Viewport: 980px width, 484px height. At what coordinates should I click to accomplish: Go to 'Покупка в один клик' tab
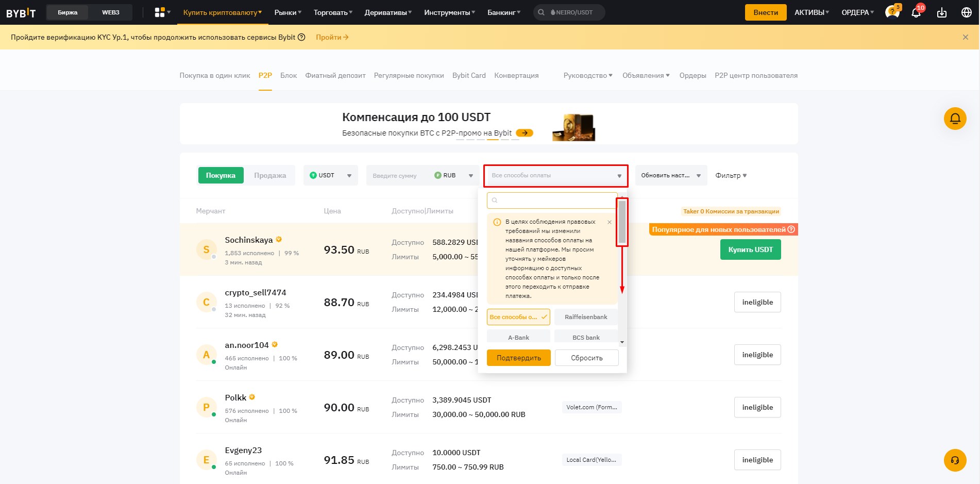click(x=215, y=75)
